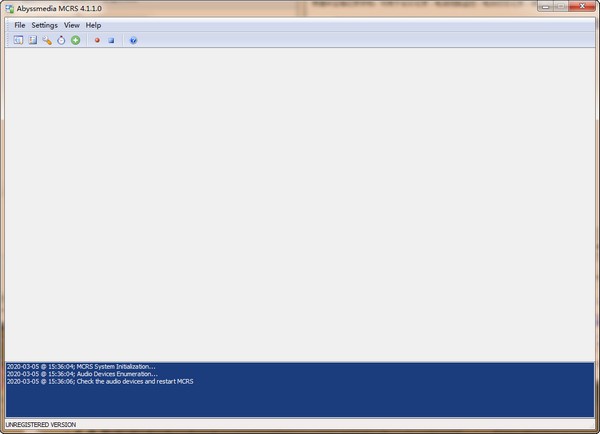Click the blue question mark help icon
The image size is (600, 434).
[x=133, y=40]
